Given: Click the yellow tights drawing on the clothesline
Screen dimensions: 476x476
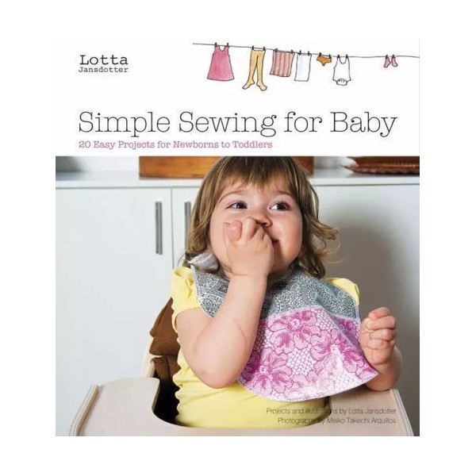Looking at the screenshot, I should coord(255,68).
